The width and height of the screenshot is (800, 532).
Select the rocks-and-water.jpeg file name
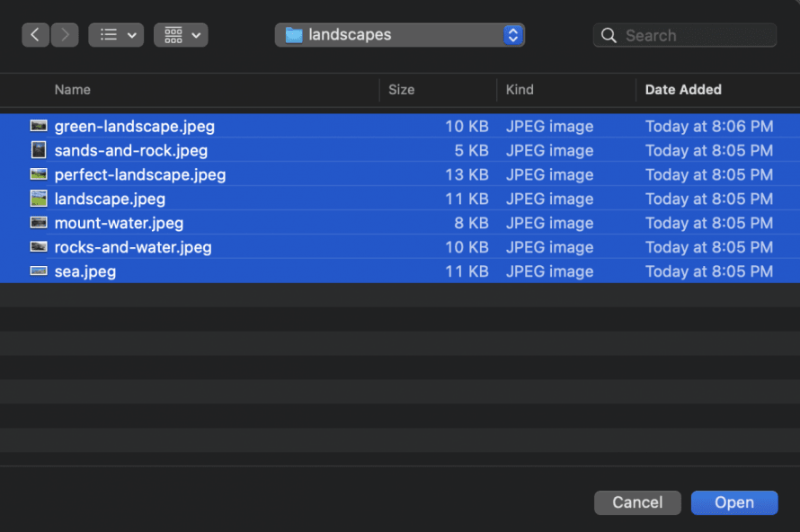[133, 247]
